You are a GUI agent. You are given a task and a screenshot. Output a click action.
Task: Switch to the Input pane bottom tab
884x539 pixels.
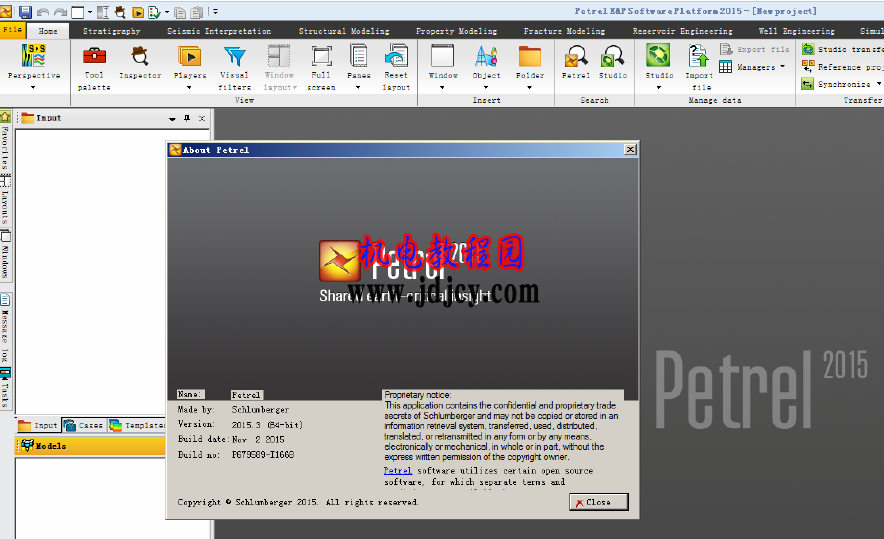(38, 426)
